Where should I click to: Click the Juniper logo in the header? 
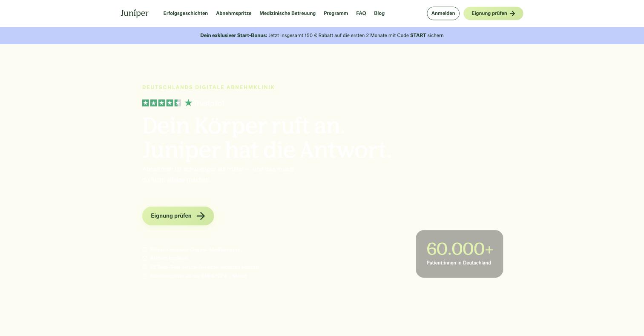pos(135,13)
